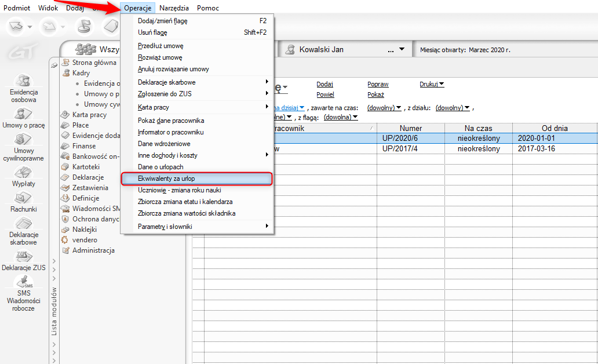
Task: Open the Kowalski Jan employee dropdown
Action: tap(402, 49)
